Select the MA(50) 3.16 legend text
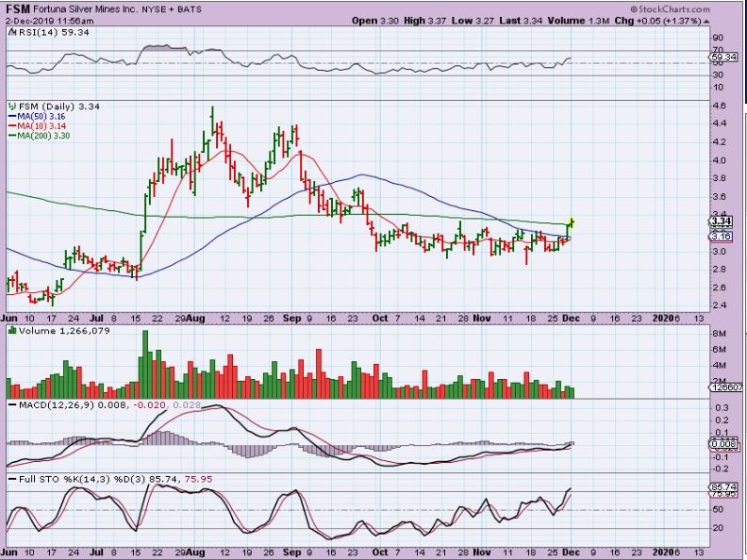The image size is (747, 560). (x=41, y=116)
